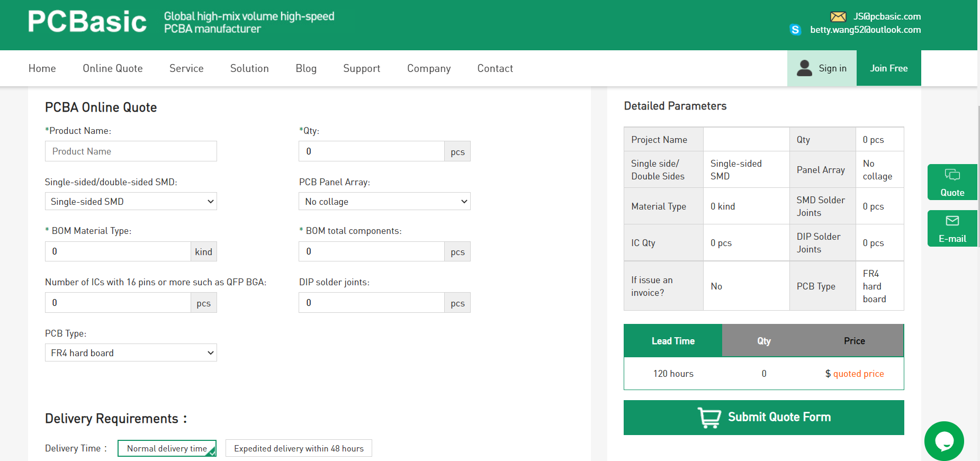Focus the Product Name input field
Viewport: 980px width, 461px height.
point(131,151)
